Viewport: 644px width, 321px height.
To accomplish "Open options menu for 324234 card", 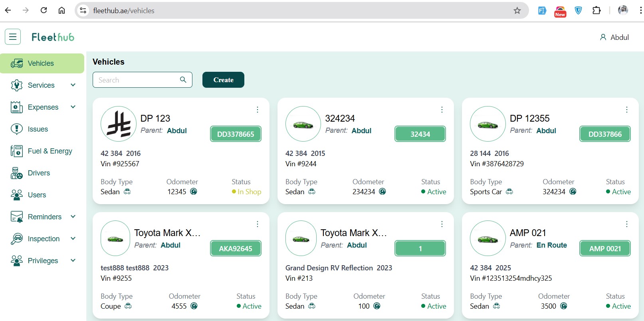I will tap(442, 110).
